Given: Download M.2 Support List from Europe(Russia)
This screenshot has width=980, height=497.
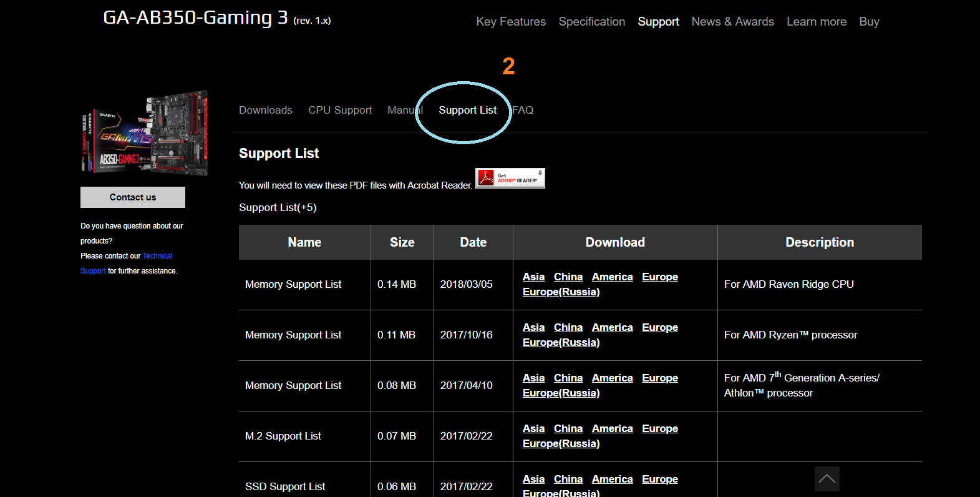Looking at the screenshot, I should [561, 443].
